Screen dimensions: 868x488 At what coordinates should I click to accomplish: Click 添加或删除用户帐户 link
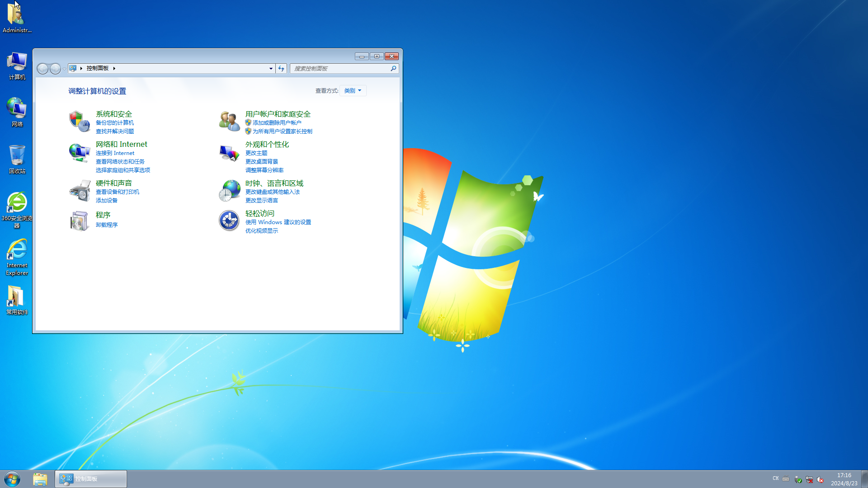277,123
